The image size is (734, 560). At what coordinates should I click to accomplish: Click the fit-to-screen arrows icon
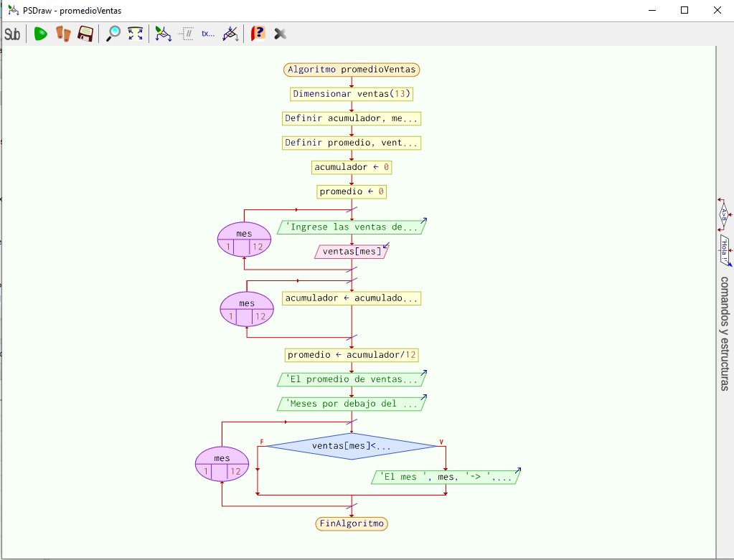tap(136, 34)
